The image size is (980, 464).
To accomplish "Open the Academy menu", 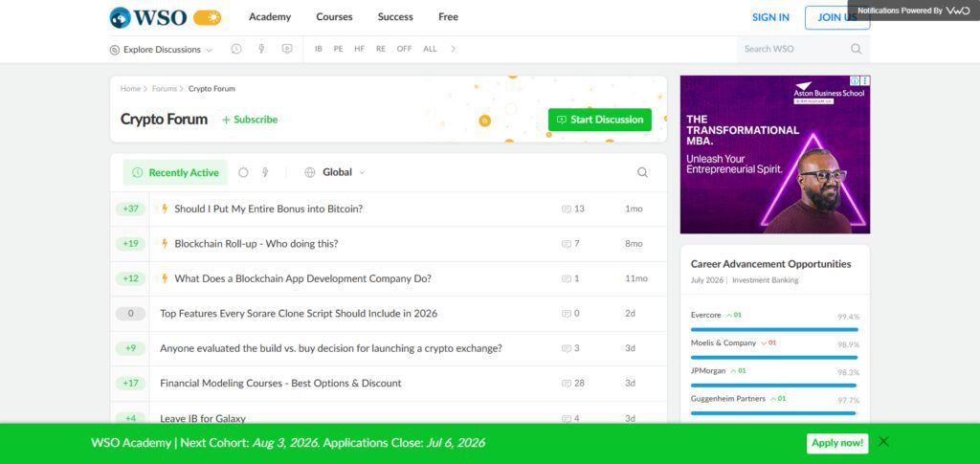I will 269,17.
